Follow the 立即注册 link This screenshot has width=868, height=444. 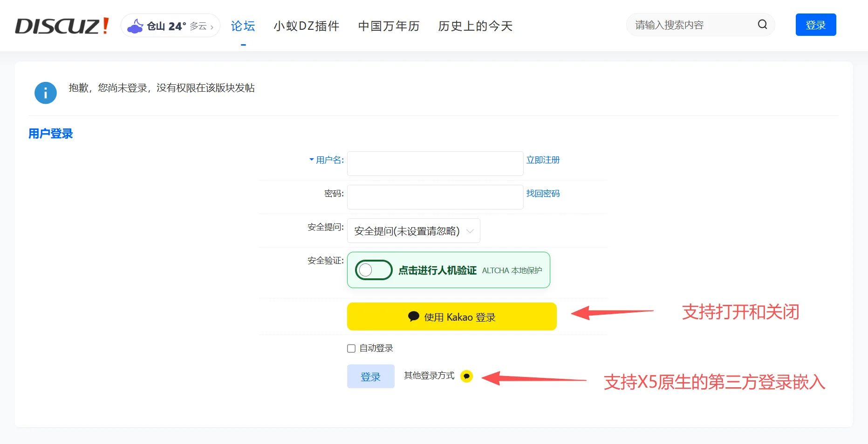[x=543, y=160]
